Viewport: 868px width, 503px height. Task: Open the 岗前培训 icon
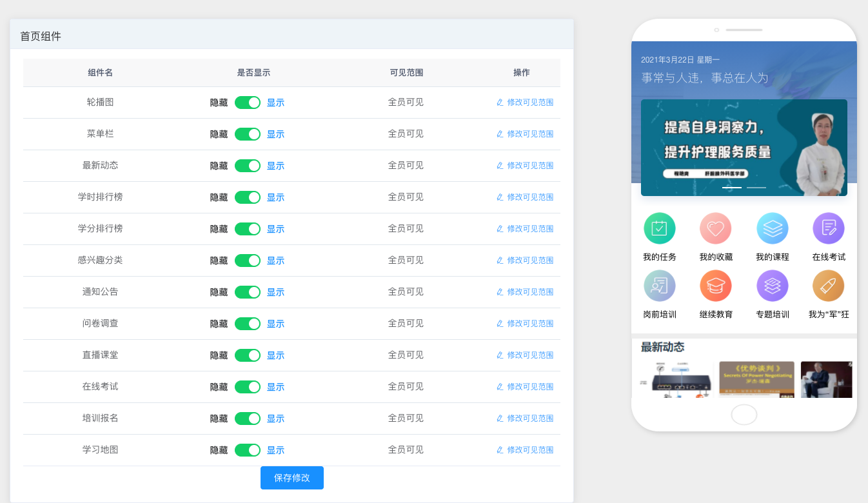coord(659,286)
